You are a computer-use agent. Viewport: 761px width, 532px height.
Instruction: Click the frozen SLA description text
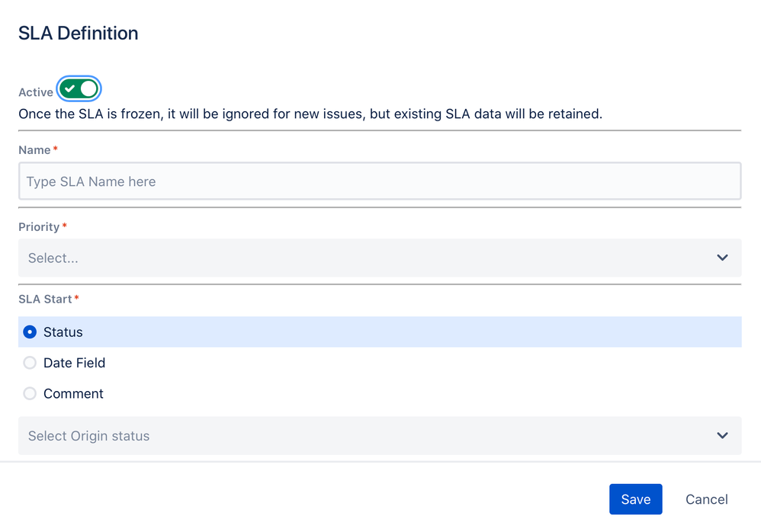pyautogui.click(x=310, y=114)
